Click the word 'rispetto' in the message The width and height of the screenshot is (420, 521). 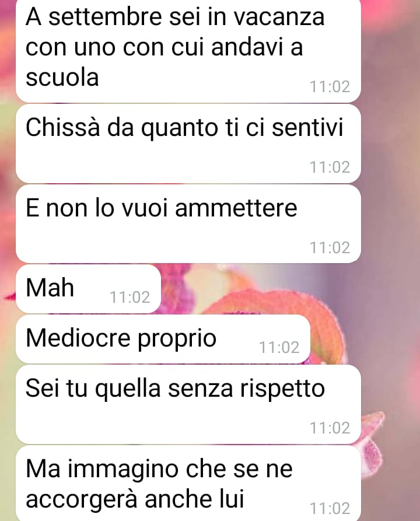tap(282, 389)
